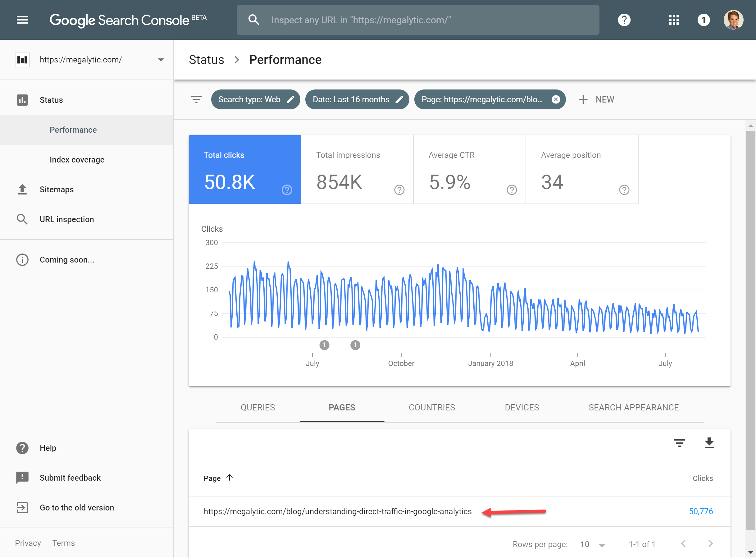Toggle the Average CTR metric card
The height and width of the screenshot is (558, 756).
point(469,170)
